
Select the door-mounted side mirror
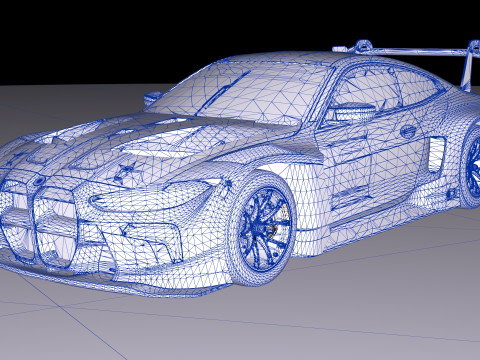click(x=354, y=111)
